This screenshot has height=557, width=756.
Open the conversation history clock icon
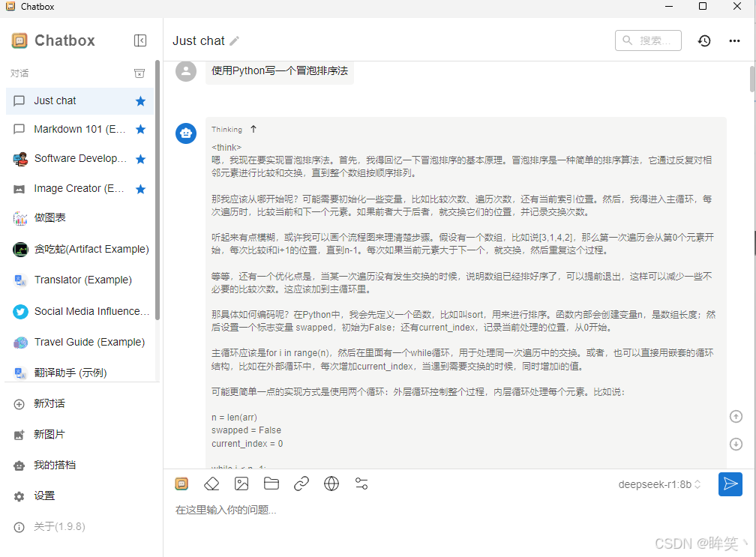(x=704, y=41)
